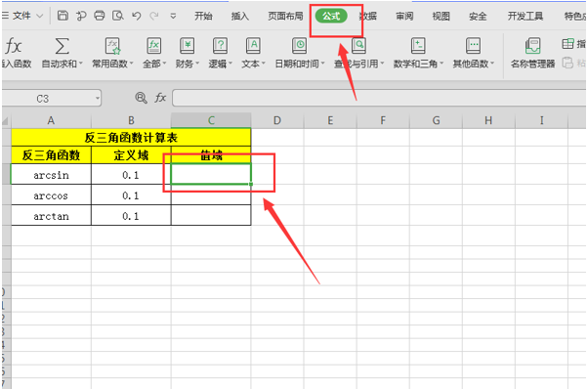Open the 日期和时间 date and time icon

tap(299, 46)
